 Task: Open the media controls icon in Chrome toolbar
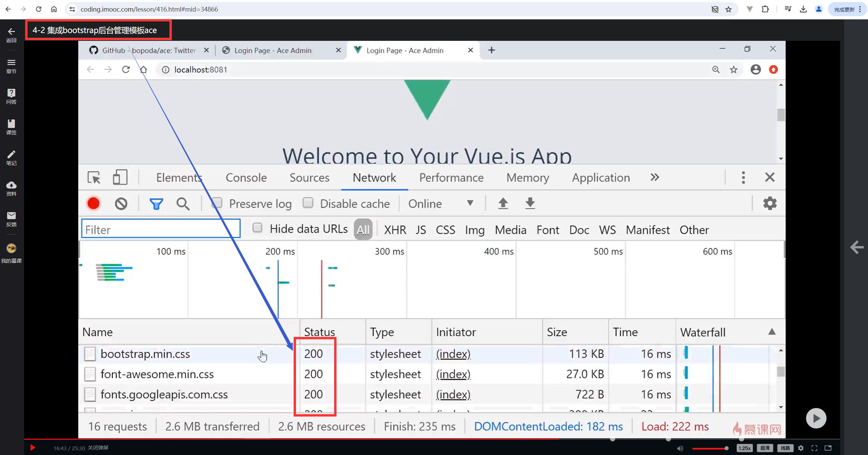[x=788, y=9]
